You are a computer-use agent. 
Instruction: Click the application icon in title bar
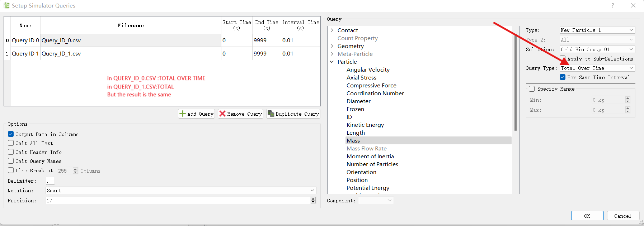point(6,5)
